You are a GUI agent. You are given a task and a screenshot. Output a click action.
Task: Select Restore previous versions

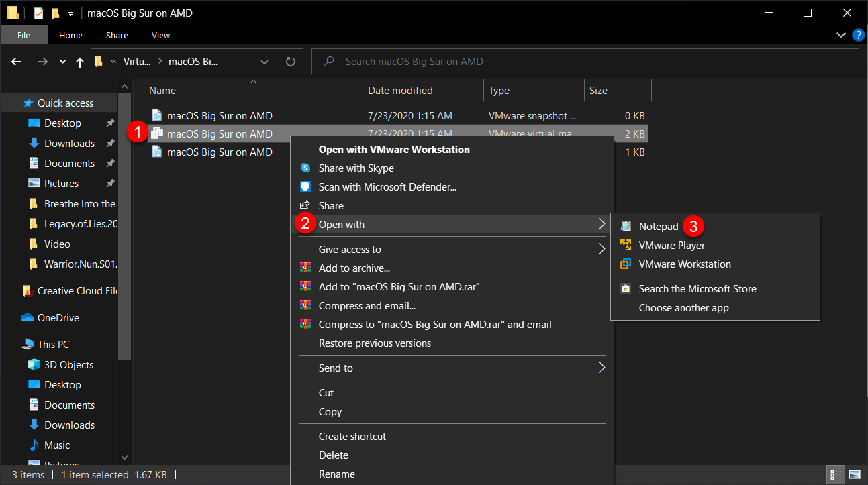point(452,343)
